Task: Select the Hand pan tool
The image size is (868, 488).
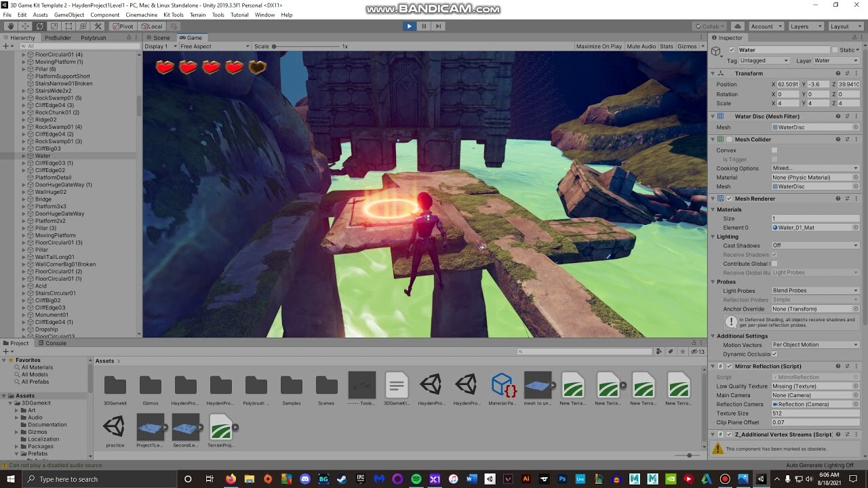Action: pyautogui.click(x=11, y=26)
